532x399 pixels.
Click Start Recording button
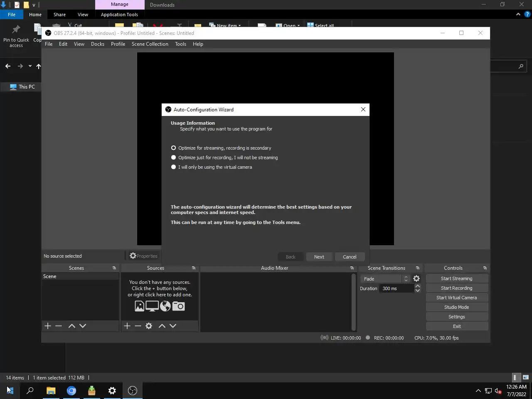coord(456,288)
